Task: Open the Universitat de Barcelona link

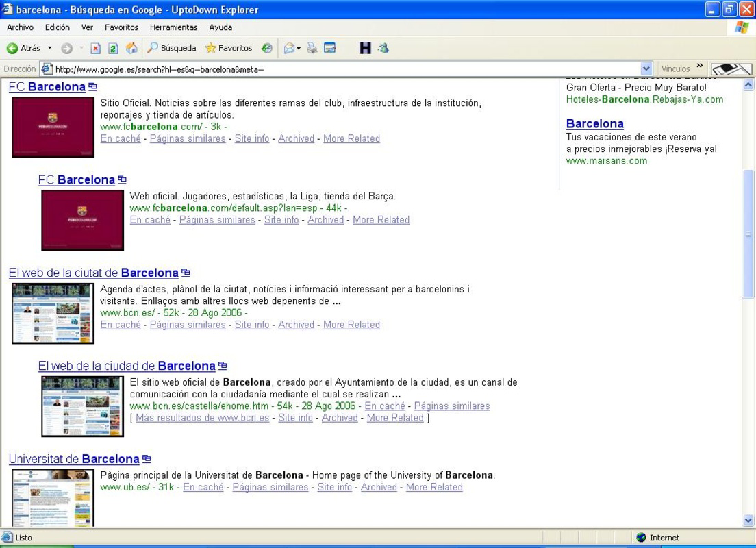Action: (74, 459)
